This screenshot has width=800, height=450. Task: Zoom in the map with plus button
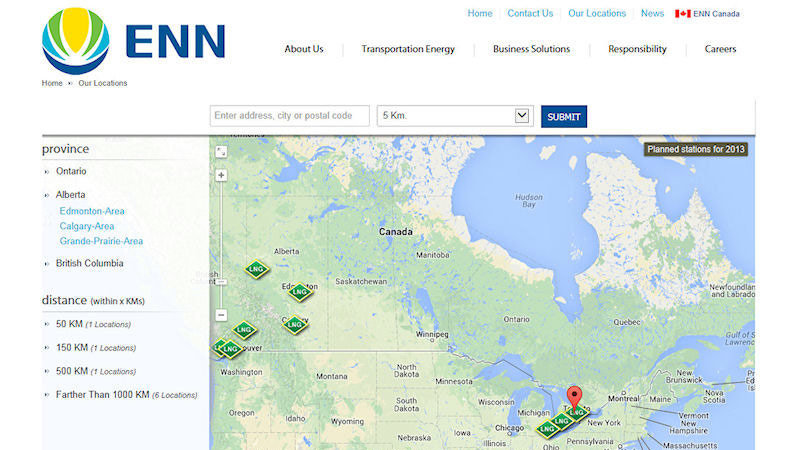[221, 175]
